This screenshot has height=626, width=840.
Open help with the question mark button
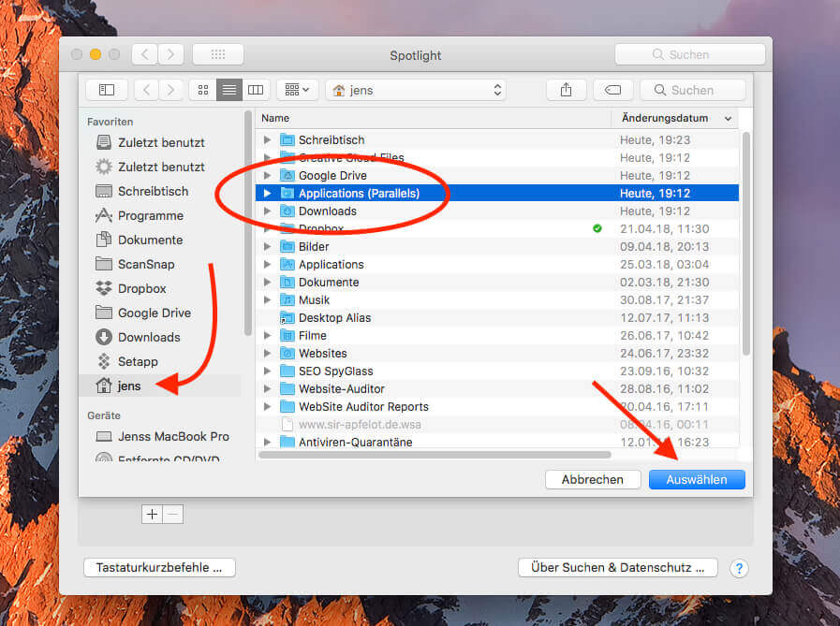(739, 568)
